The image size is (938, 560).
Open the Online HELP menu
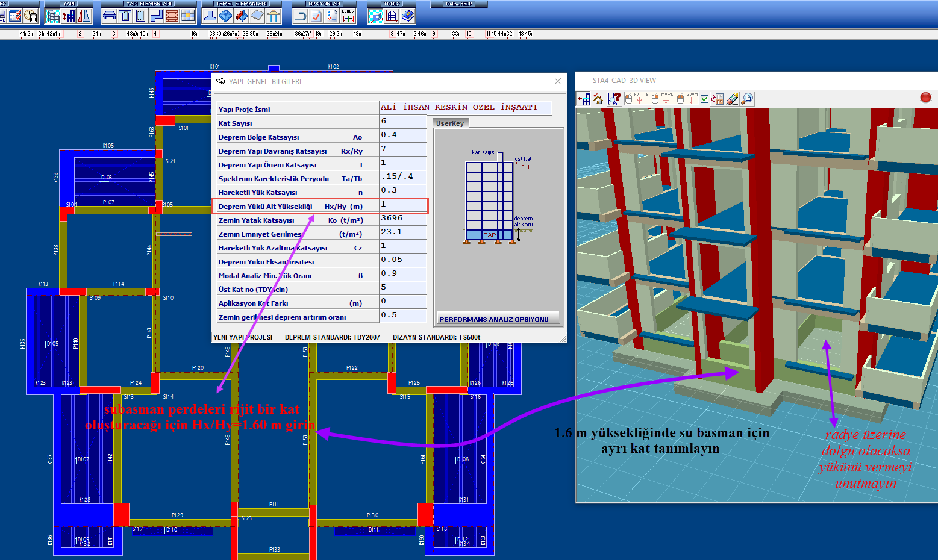[459, 4]
